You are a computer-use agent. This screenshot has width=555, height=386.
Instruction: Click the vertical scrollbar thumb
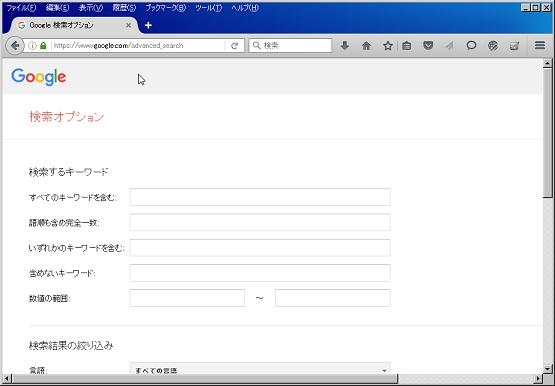click(547, 133)
